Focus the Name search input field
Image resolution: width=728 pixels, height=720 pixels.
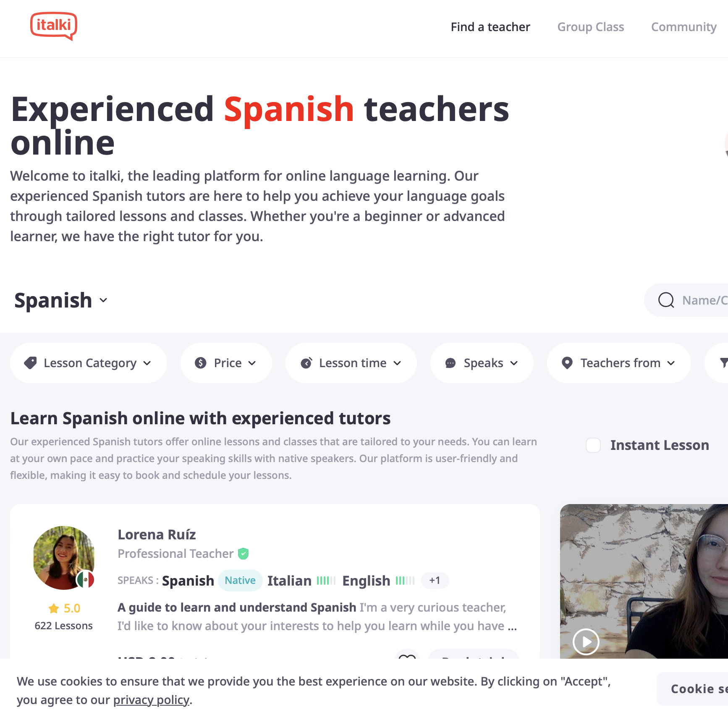(x=705, y=300)
